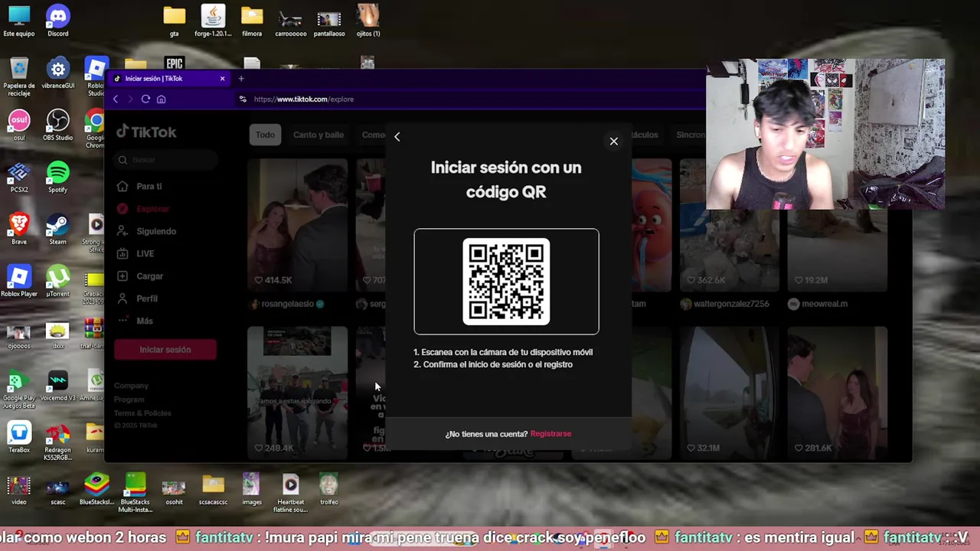Open meowreal.m's profile link
The image size is (980, 551).
coord(825,304)
